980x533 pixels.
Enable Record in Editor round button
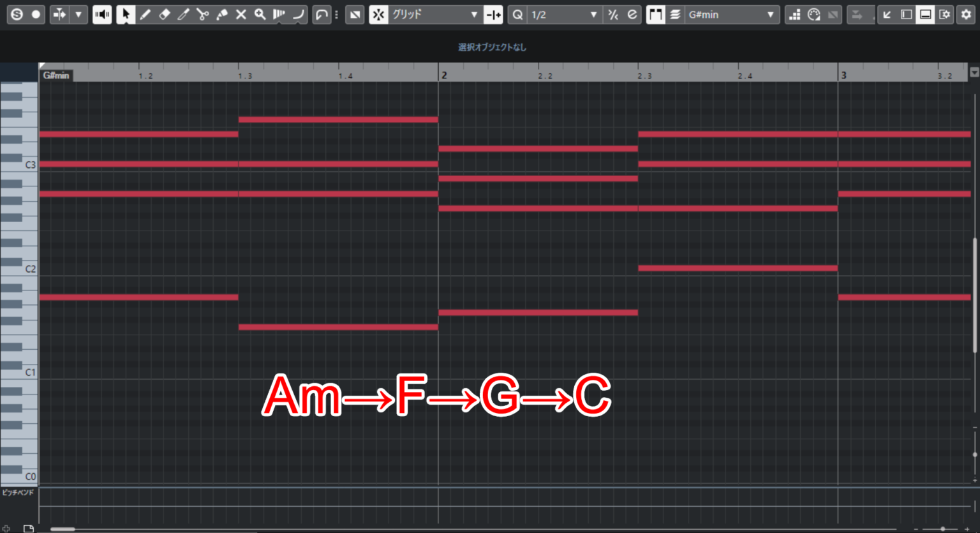[36, 14]
